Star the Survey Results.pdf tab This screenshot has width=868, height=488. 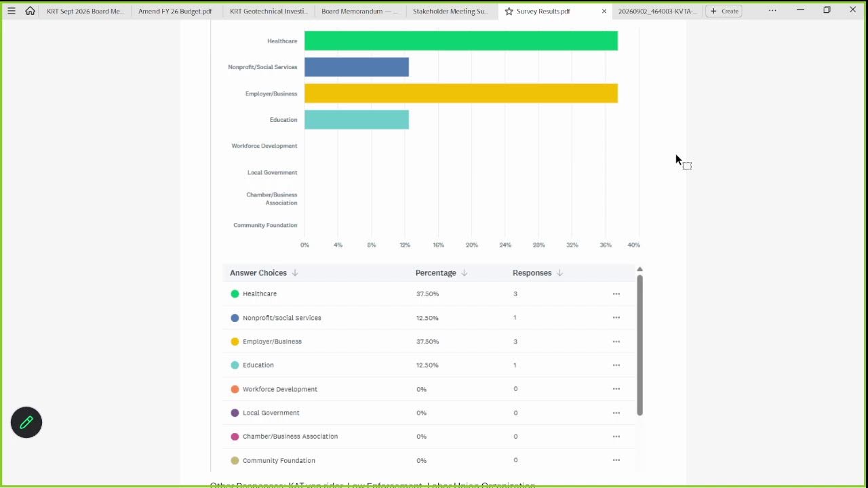(x=509, y=12)
